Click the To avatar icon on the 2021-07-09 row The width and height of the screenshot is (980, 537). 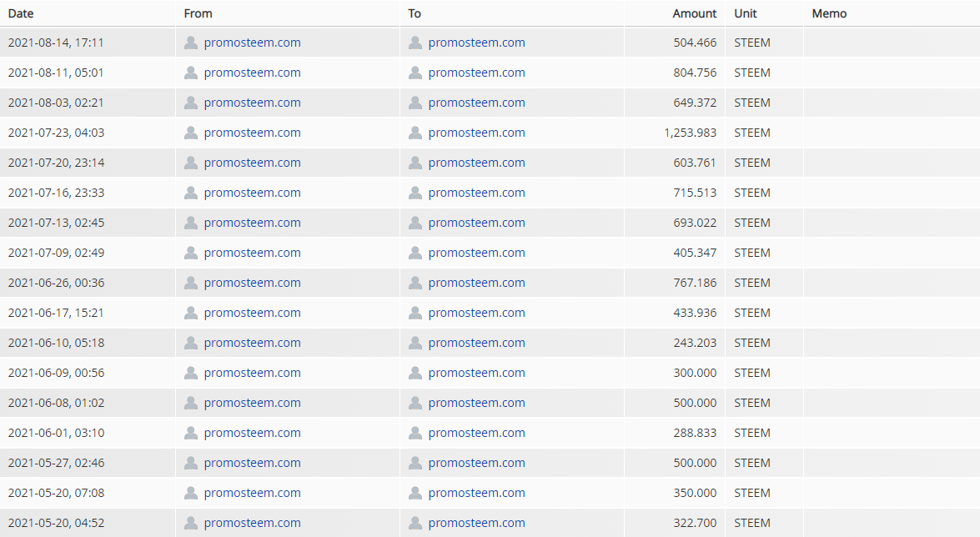click(415, 253)
